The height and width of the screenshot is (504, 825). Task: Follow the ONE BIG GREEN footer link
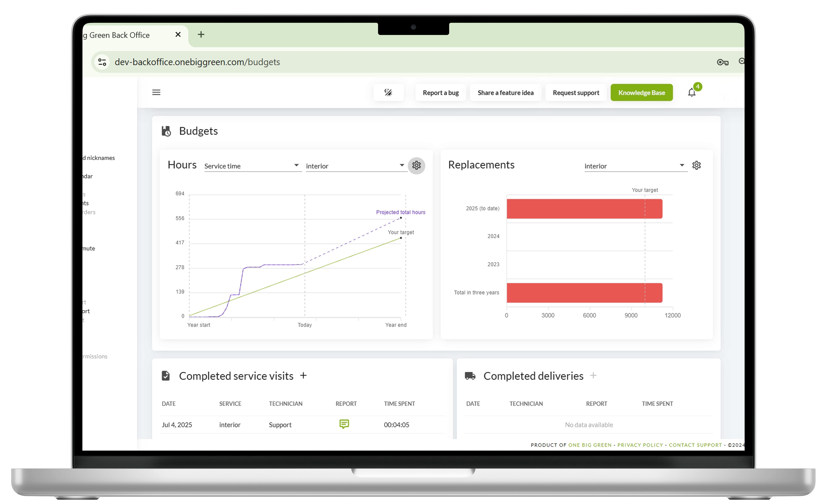(x=590, y=445)
